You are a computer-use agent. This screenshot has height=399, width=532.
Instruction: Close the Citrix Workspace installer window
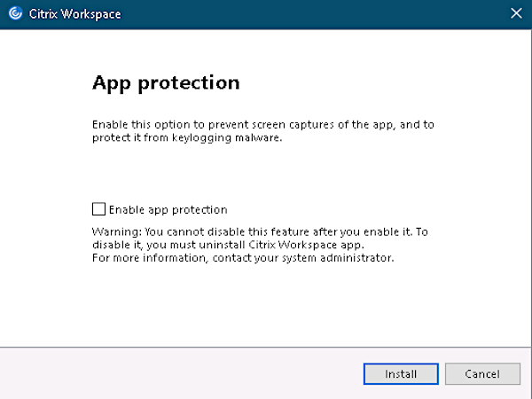pos(516,13)
